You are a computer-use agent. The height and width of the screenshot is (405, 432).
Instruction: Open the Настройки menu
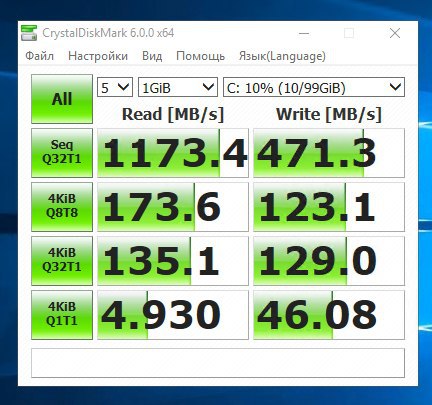[x=98, y=56]
